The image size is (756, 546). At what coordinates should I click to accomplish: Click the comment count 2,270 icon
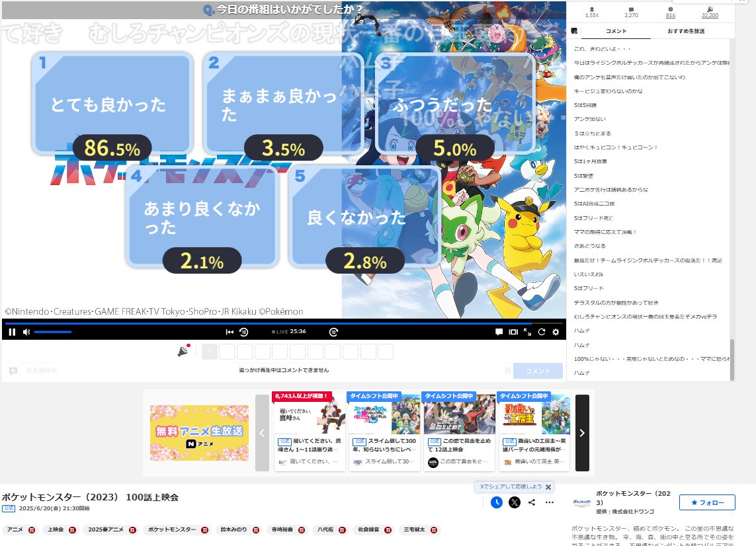(631, 10)
